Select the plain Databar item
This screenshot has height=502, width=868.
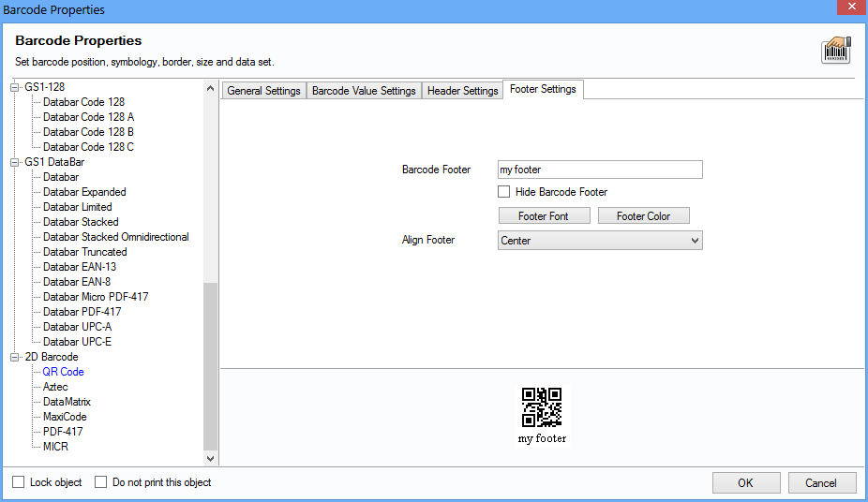click(61, 177)
